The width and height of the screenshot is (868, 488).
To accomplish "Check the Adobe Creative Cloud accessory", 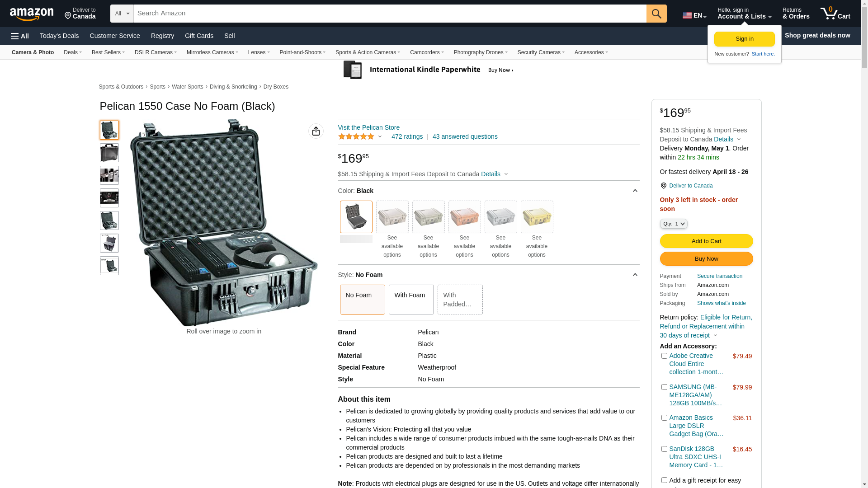I will click(664, 356).
